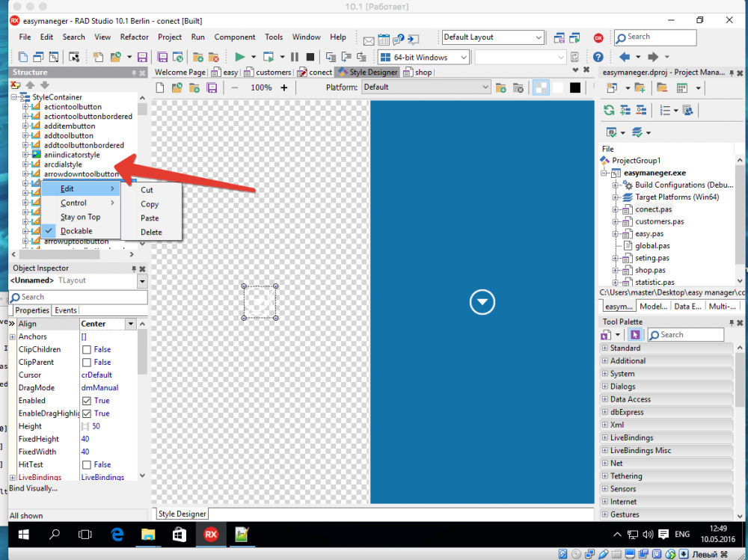The image size is (748, 560).
Task: Uncheck the Enabled property checkbox
Action: [87, 401]
